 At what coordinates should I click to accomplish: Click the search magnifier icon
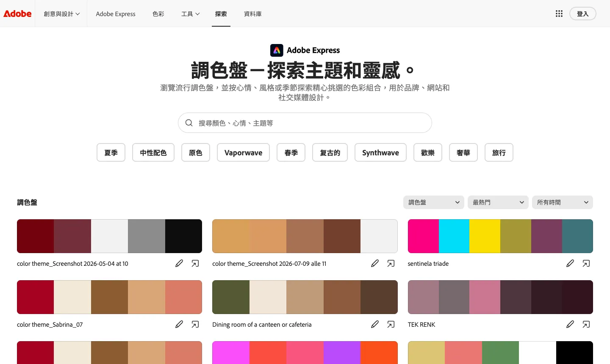click(189, 123)
